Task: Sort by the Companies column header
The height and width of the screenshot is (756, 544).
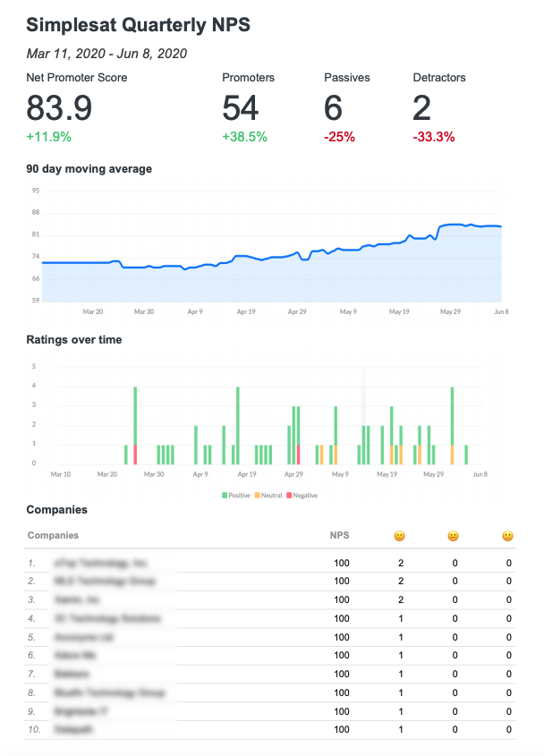Action: click(x=53, y=535)
